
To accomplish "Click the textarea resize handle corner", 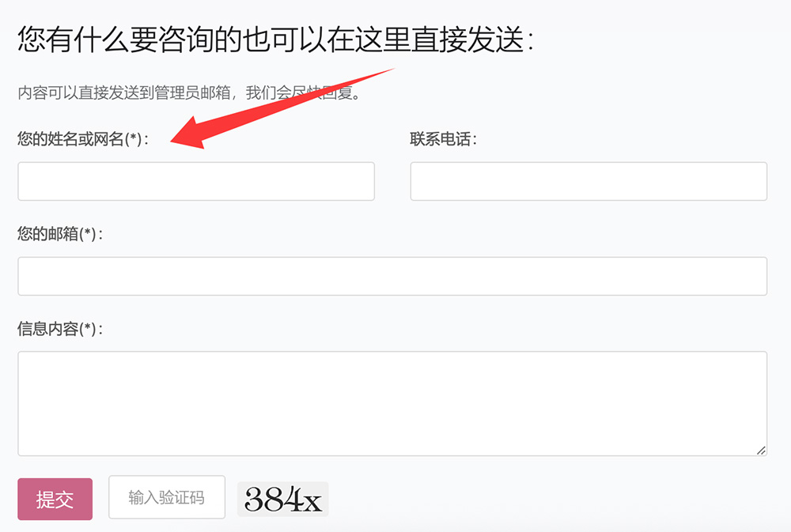I will 761,450.
